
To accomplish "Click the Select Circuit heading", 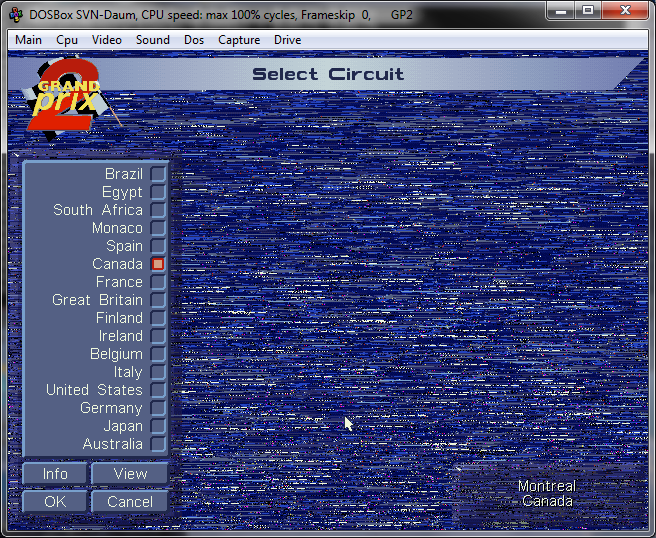I will [x=328, y=74].
